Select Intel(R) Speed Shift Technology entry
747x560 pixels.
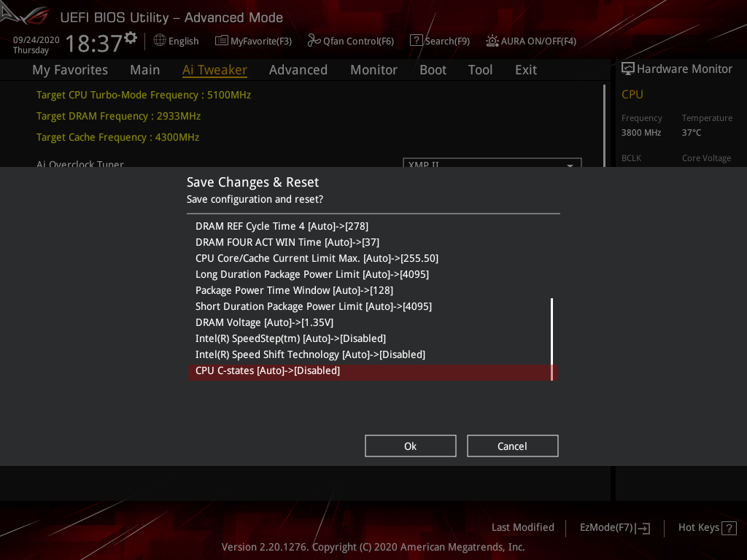click(x=310, y=355)
